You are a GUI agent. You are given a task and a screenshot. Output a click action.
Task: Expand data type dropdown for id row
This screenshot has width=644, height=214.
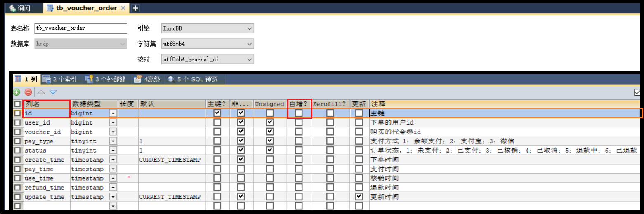click(x=113, y=113)
